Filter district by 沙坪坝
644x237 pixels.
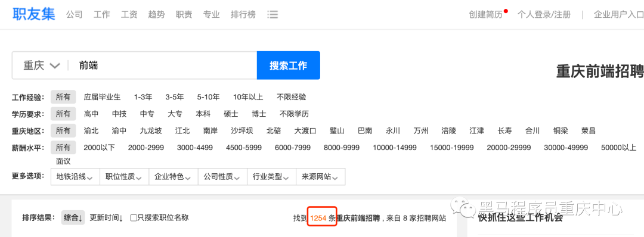(x=242, y=131)
